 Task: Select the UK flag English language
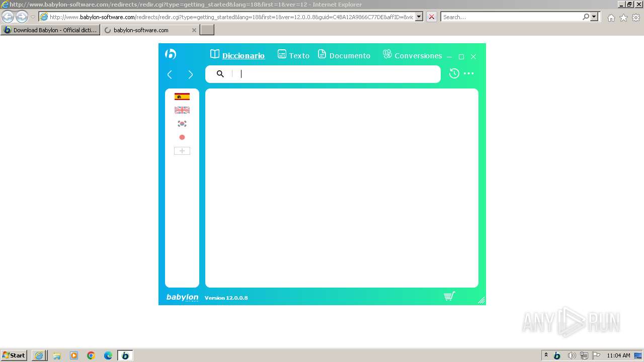tap(182, 110)
